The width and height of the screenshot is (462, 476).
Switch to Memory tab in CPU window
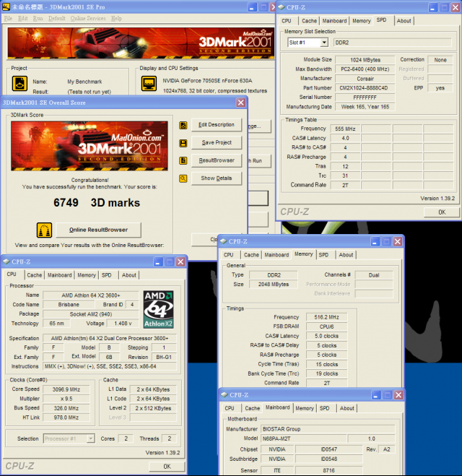tap(87, 275)
